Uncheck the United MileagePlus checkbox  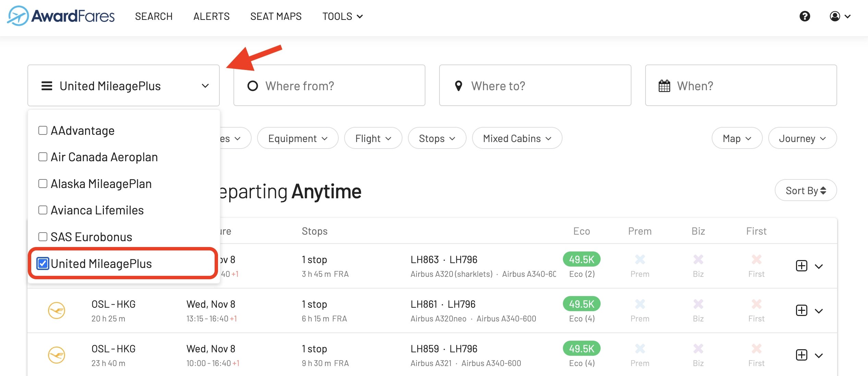(43, 263)
